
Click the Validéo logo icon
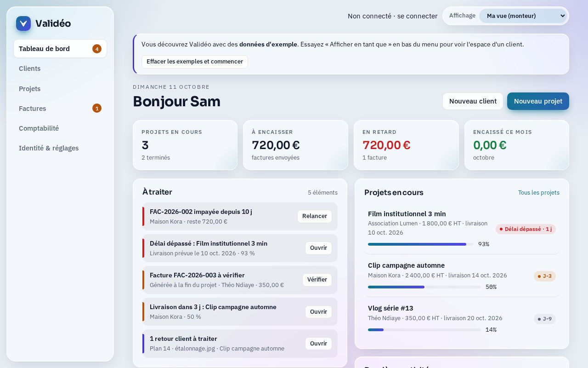coord(23,23)
